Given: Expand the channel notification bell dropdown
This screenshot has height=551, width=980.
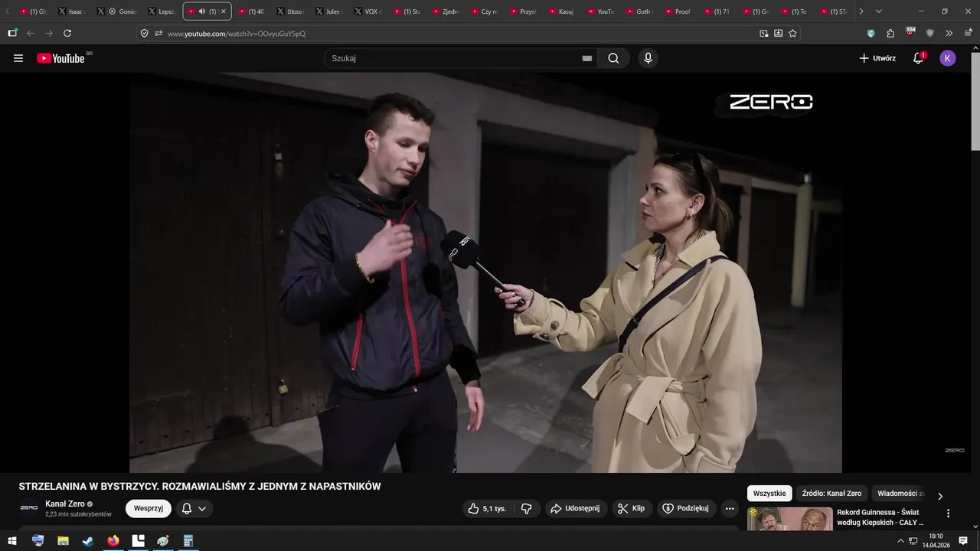Looking at the screenshot, I should 194,508.
